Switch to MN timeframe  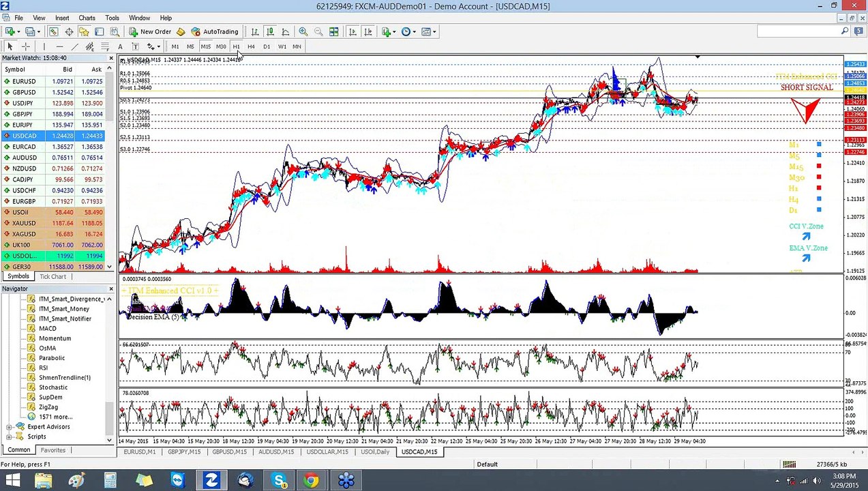[297, 46]
